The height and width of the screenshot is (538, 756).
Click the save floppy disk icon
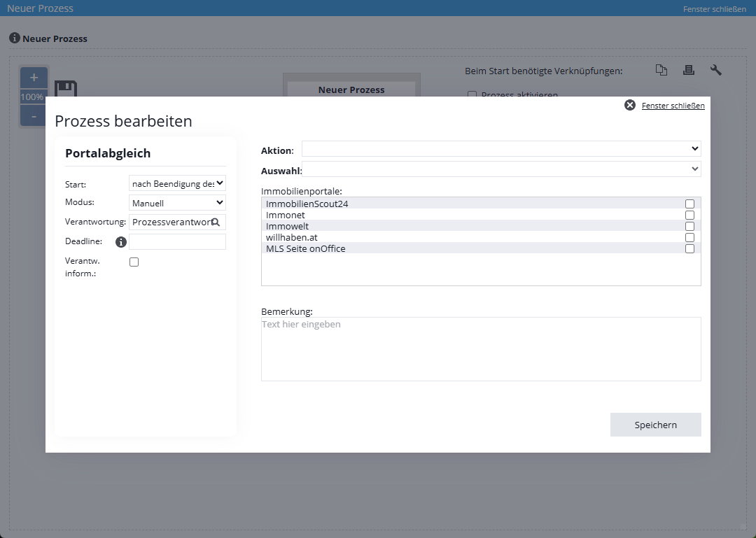pyautogui.click(x=65, y=89)
